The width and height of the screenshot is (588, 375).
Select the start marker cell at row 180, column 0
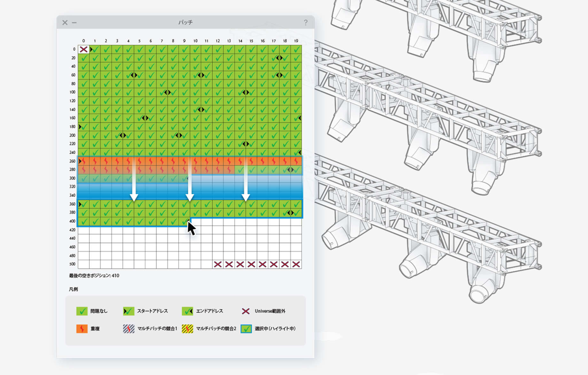(84, 127)
